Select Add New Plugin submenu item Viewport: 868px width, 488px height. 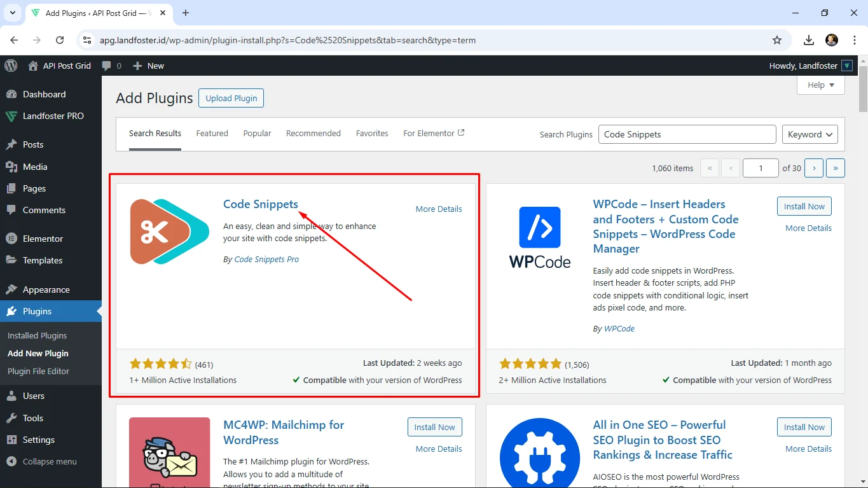[x=38, y=353]
